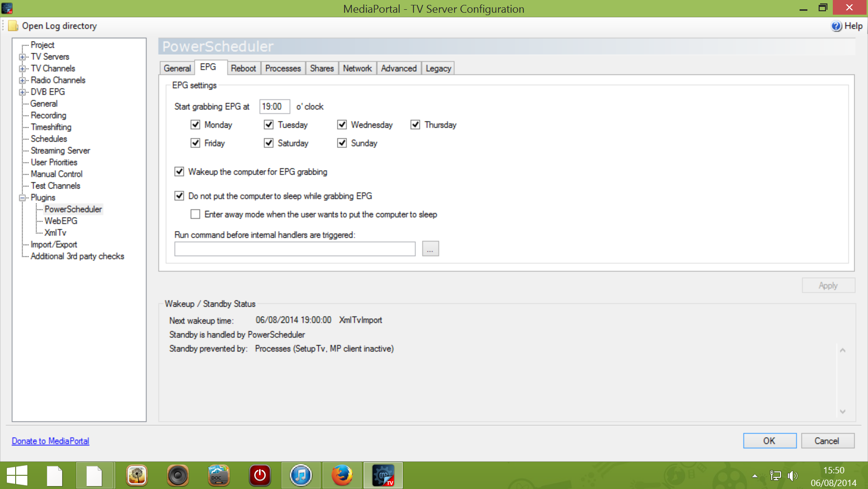Open the Advanced tab

[x=398, y=68]
